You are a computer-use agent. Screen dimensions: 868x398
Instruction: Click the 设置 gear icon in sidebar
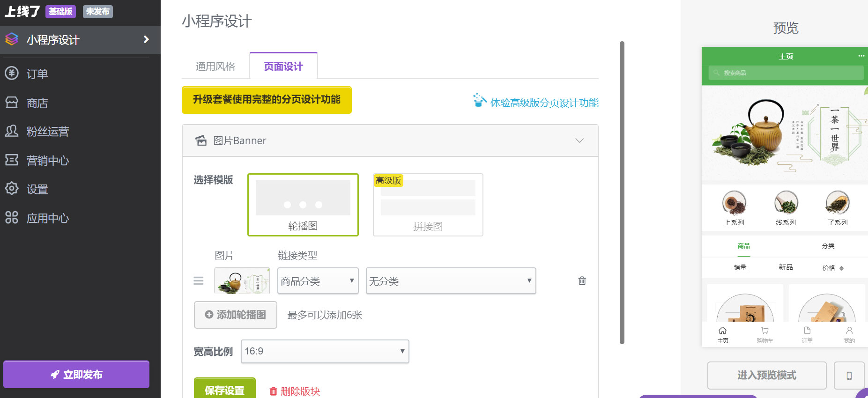[x=12, y=189]
